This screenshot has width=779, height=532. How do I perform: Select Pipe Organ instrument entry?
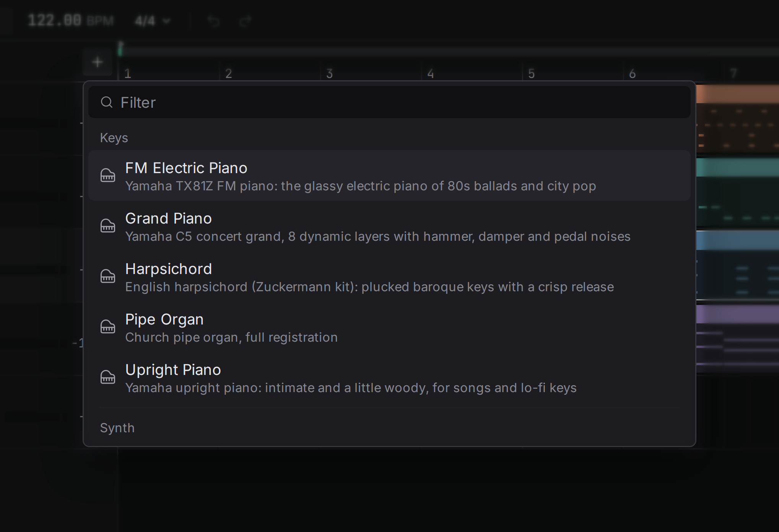[x=389, y=327]
